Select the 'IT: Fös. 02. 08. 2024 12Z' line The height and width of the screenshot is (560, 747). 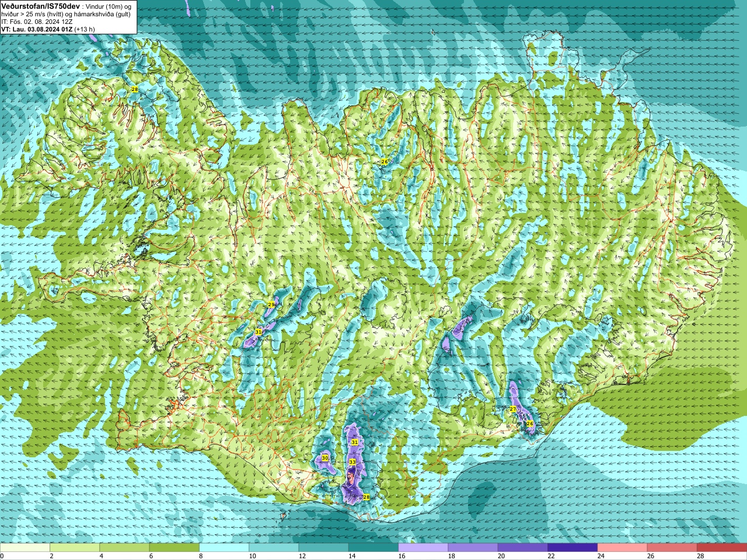coord(37,22)
